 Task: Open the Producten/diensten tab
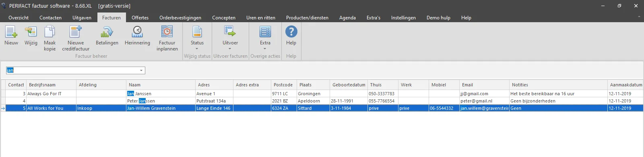307,18
